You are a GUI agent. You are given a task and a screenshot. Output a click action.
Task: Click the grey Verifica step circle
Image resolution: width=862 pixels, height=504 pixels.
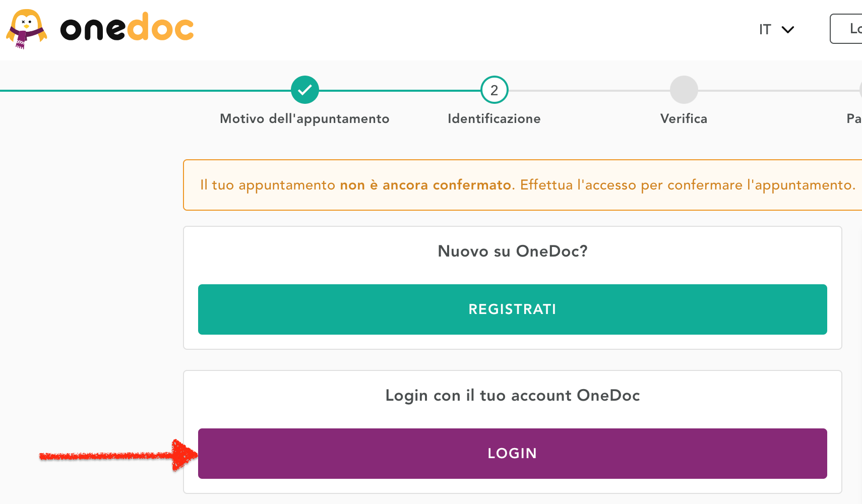click(x=684, y=90)
